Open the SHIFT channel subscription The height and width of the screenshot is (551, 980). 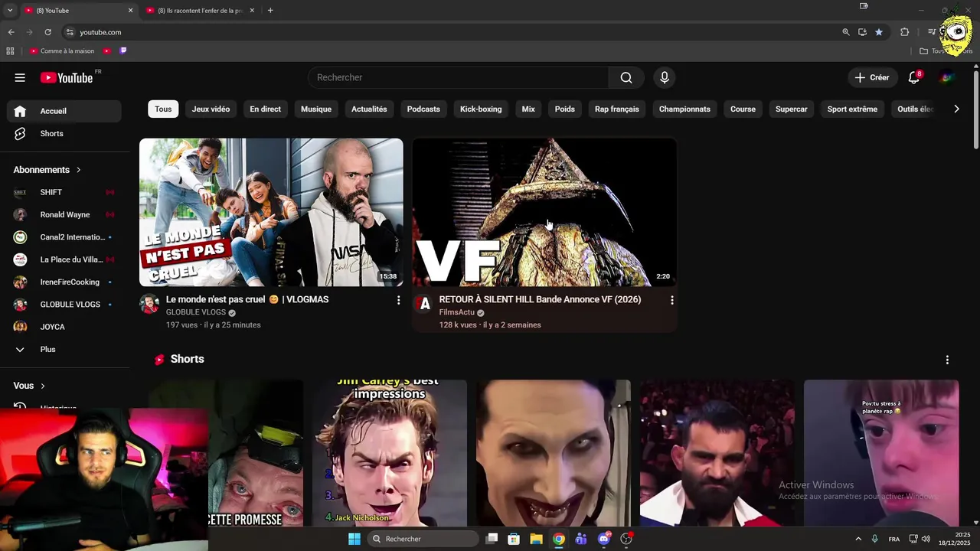[x=64, y=192]
